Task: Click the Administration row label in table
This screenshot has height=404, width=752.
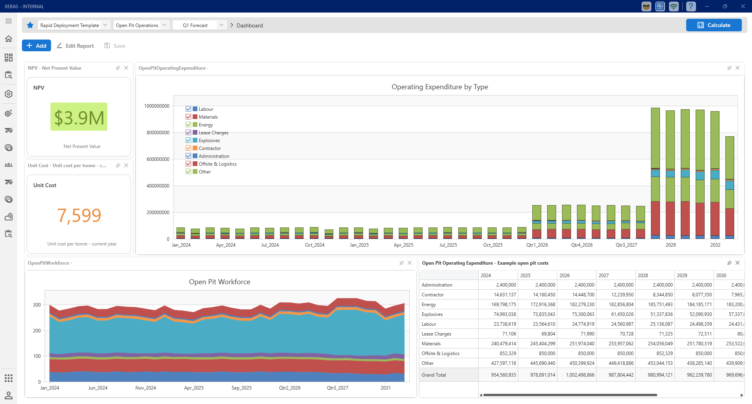Action: 437,285
